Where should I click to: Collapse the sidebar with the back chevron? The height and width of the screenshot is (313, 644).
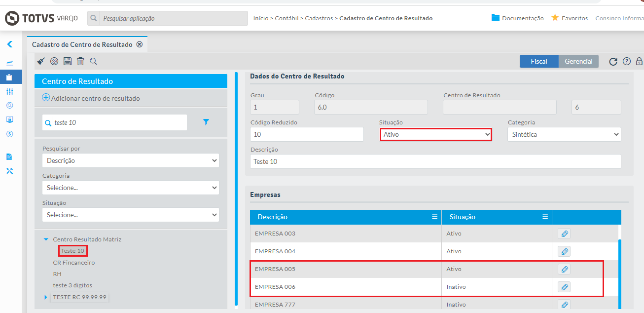click(x=9, y=44)
